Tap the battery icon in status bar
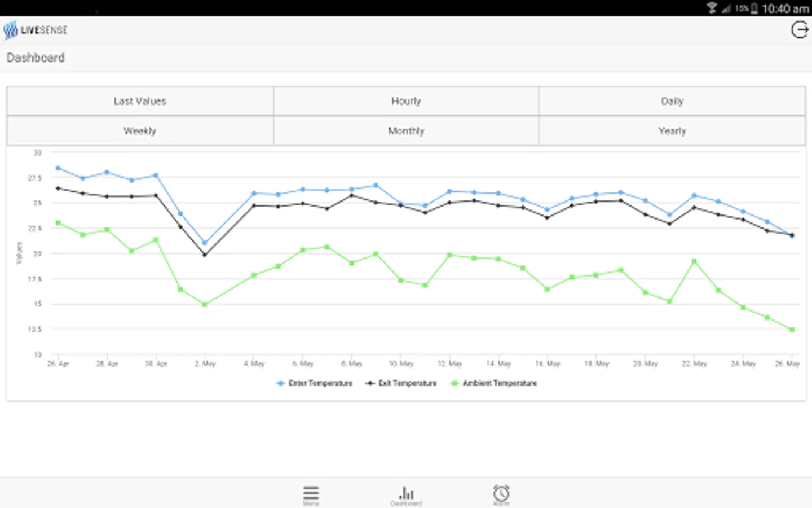This screenshot has width=812, height=508. pyautogui.click(x=754, y=8)
